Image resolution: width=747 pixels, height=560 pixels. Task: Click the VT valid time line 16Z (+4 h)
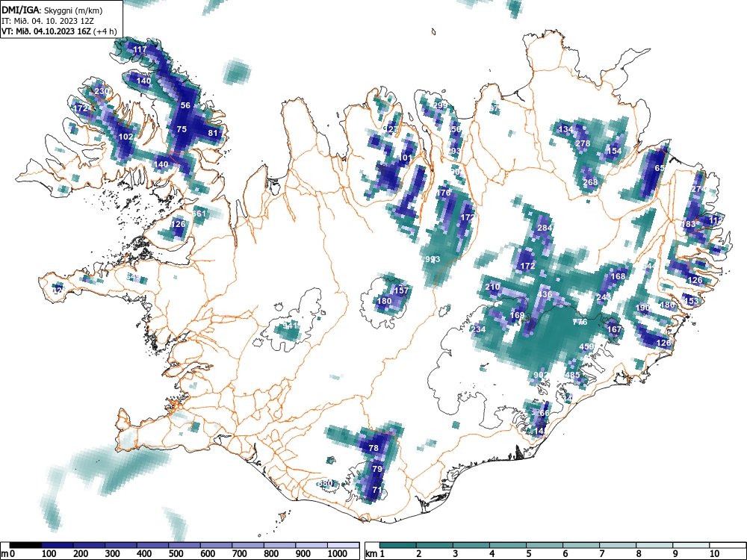pyautogui.click(x=59, y=31)
